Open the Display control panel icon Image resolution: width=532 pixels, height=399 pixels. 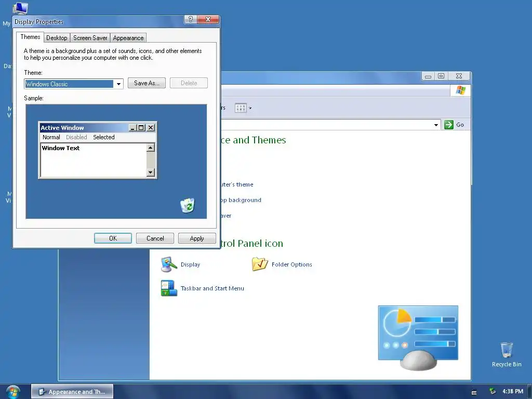169,264
